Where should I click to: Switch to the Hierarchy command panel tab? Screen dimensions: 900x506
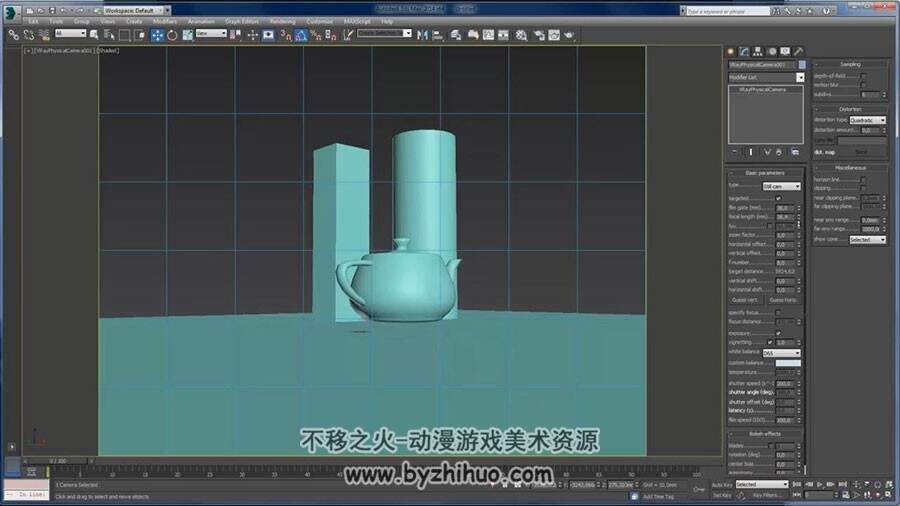coord(758,52)
